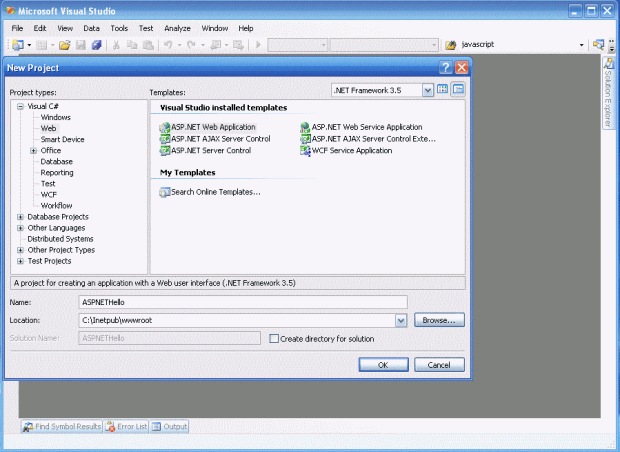The image size is (620, 452).
Task: Open the File menu
Action: [x=17, y=28]
